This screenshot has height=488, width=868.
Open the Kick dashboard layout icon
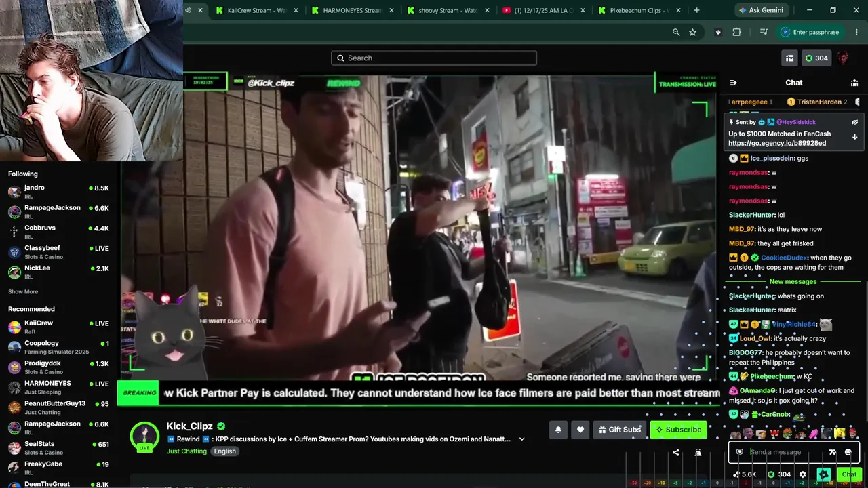[x=789, y=58]
